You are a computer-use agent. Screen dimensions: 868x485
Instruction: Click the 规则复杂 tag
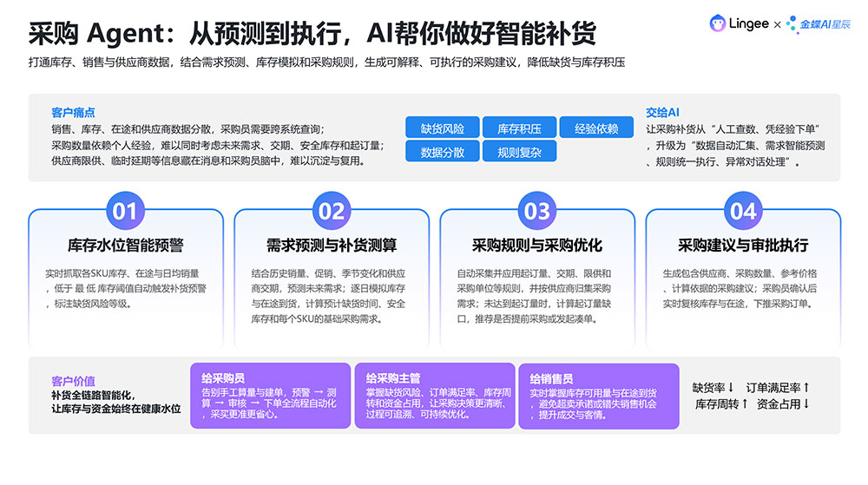pos(519,152)
